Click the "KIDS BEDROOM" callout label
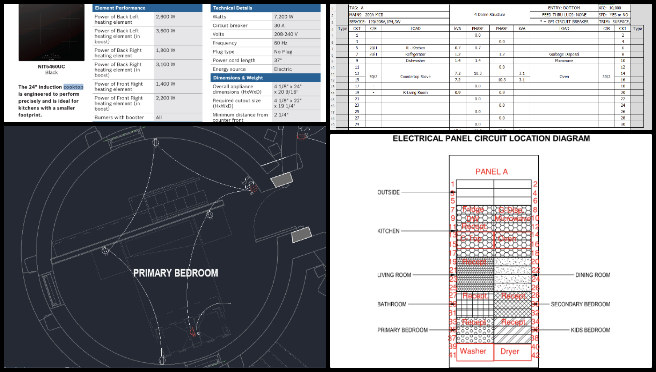 coord(590,330)
